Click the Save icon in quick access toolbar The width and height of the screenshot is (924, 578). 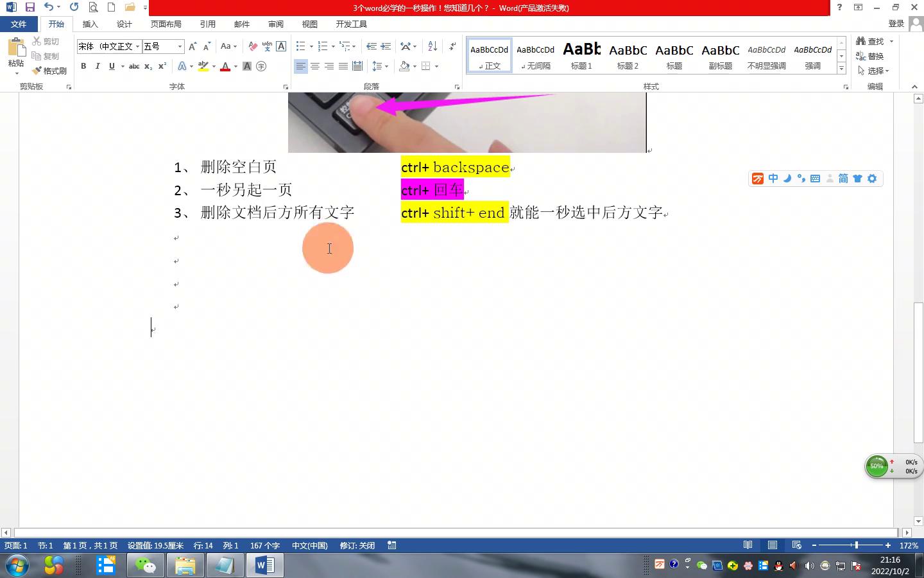tap(30, 7)
